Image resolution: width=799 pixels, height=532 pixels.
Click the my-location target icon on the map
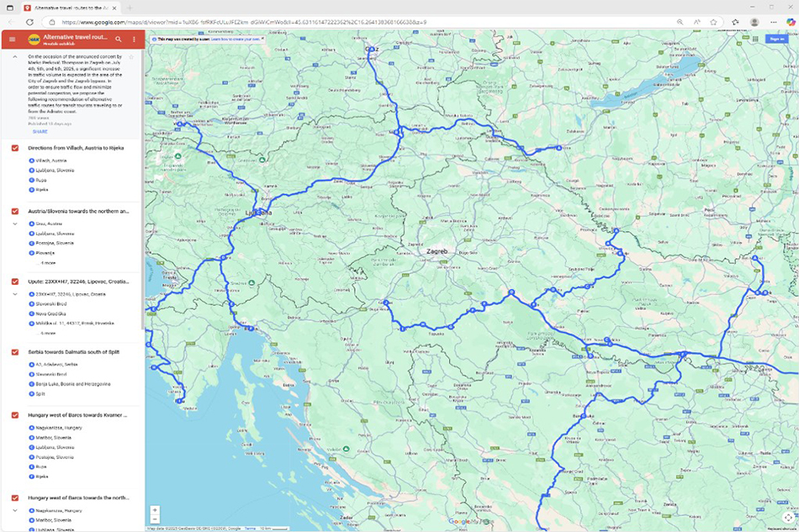pyautogui.click(x=788, y=518)
